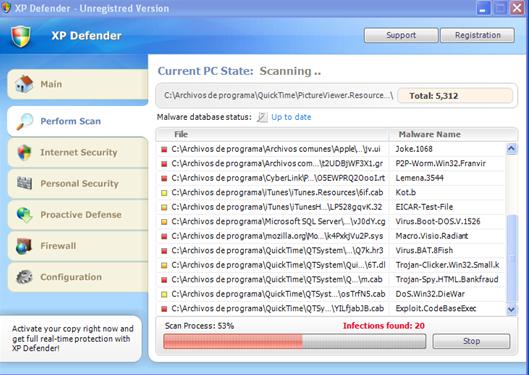This screenshot has width=529, height=375.
Task: Open the Personal Security section
Action: tap(77, 183)
